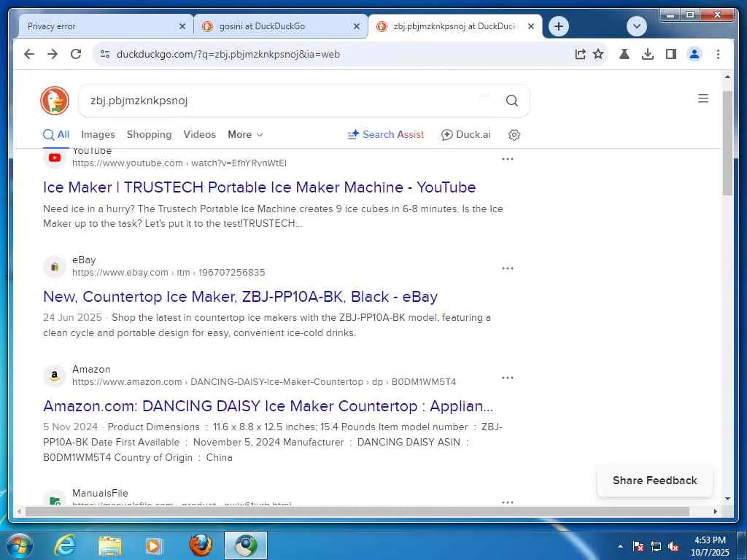Close the gosini at DuckDuckGo tab
The width and height of the screenshot is (747, 560).
coord(356,27)
